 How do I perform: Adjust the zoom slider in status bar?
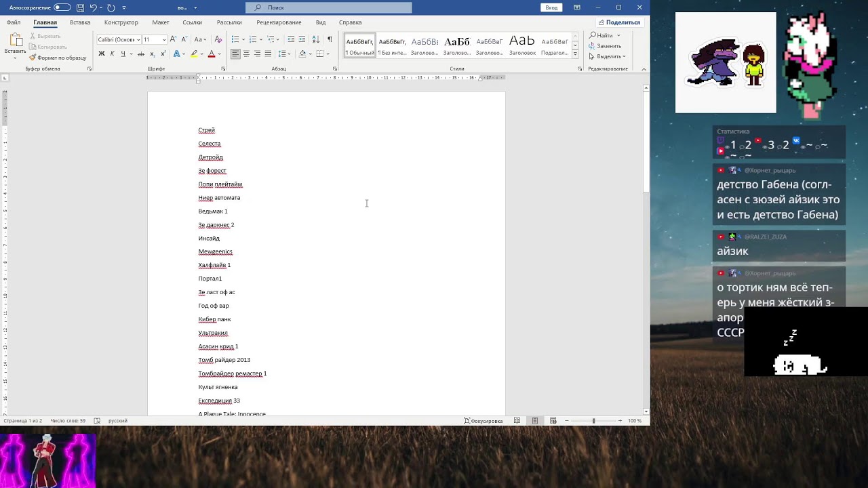coord(593,421)
